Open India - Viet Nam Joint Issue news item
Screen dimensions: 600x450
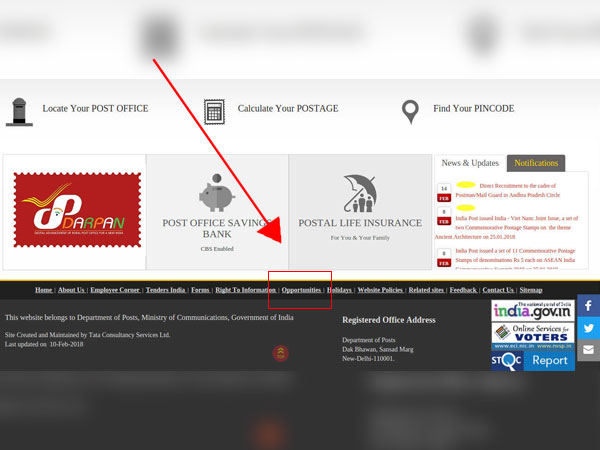click(507, 228)
